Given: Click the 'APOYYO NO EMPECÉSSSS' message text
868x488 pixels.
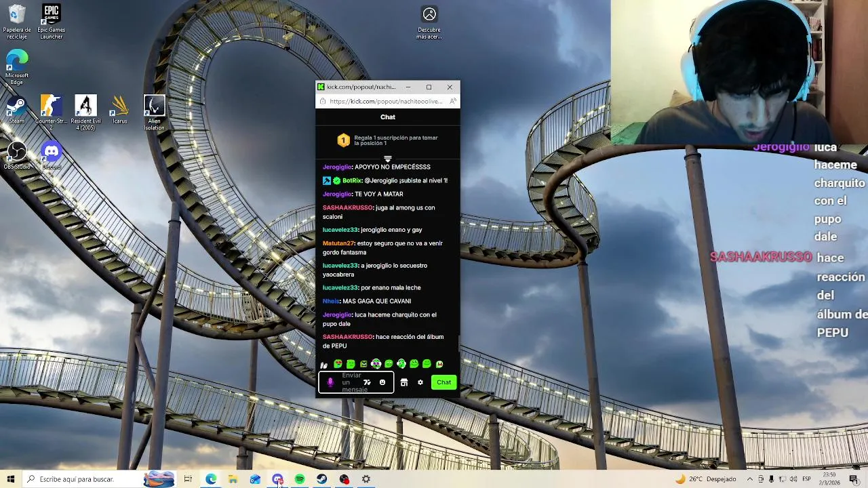Looking at the screenshot, I should tap(393, 167).
